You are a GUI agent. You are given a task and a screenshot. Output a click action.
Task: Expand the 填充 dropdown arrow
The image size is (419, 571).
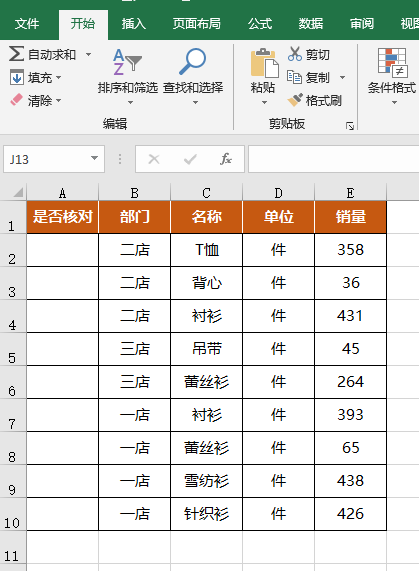pos(58,78)
